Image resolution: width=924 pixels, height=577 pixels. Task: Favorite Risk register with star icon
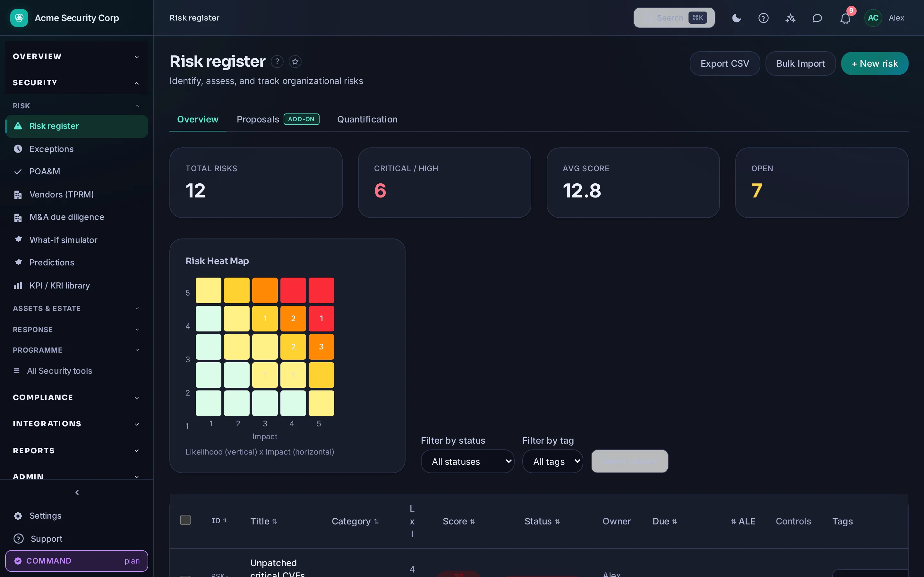coord(295,62)
